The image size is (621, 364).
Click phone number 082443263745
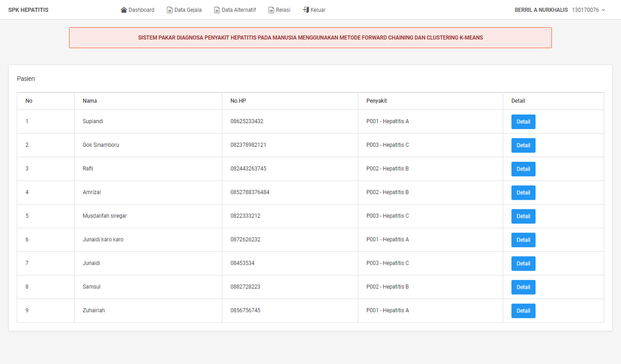pyautogui.click(x=248, y=169)
